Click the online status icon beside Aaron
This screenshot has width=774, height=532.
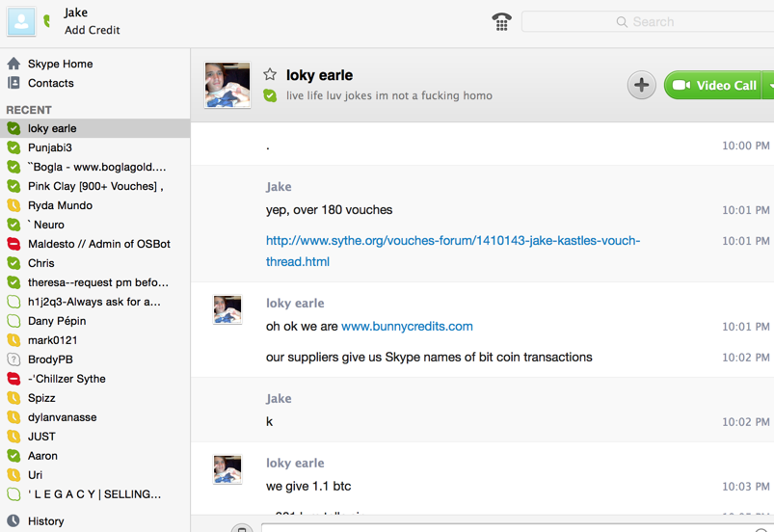(13, 456)
